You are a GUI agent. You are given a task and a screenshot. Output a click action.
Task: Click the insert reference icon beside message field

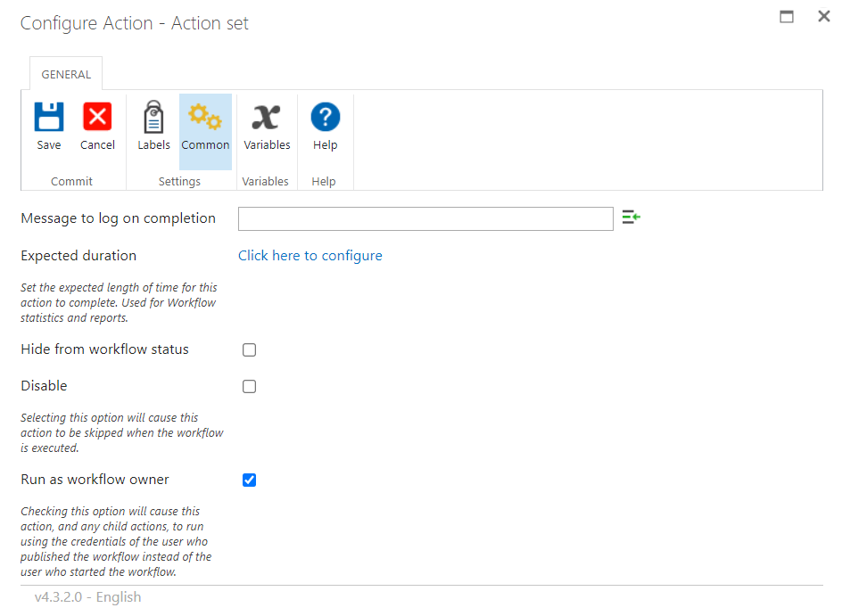[631, 218]
